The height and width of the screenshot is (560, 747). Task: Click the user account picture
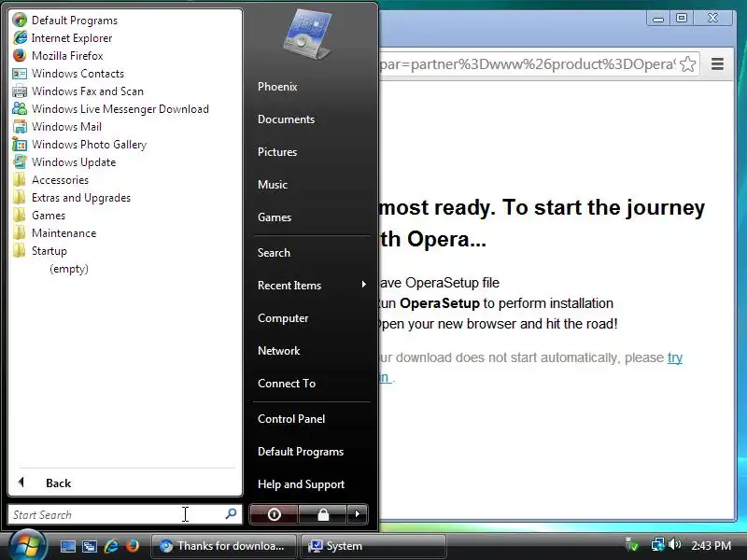[307, 35]
